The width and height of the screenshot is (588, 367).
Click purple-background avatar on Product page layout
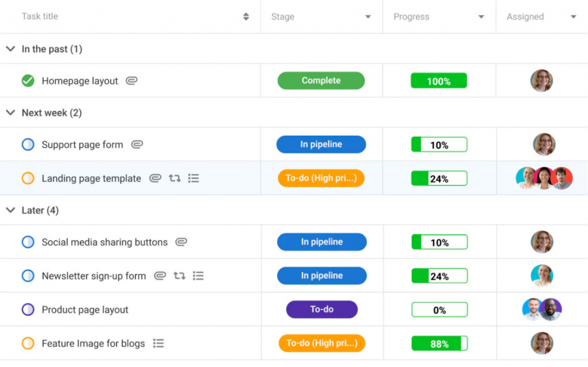[551, 309]
